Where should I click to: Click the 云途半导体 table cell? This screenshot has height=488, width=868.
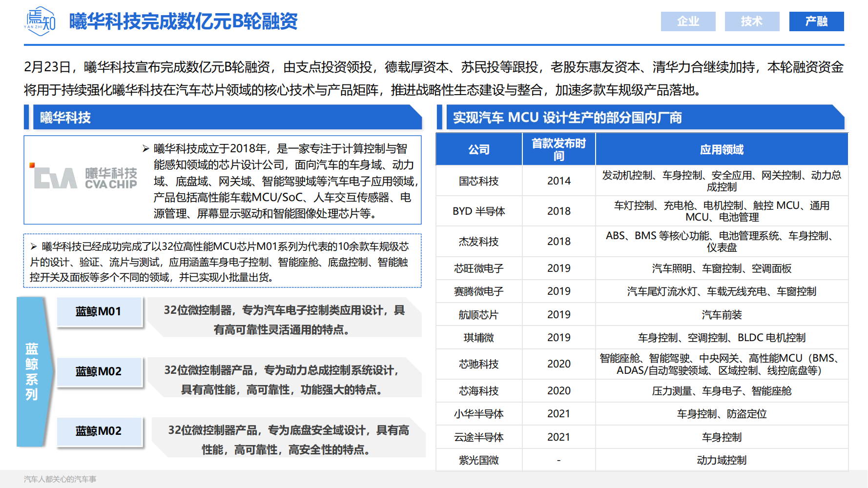479,437
